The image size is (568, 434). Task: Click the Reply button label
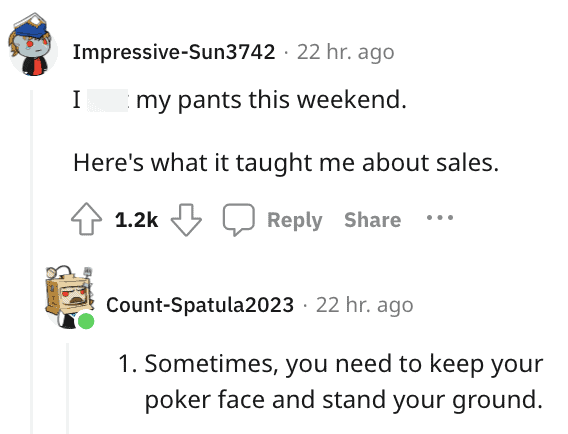[x=295, y=220]
